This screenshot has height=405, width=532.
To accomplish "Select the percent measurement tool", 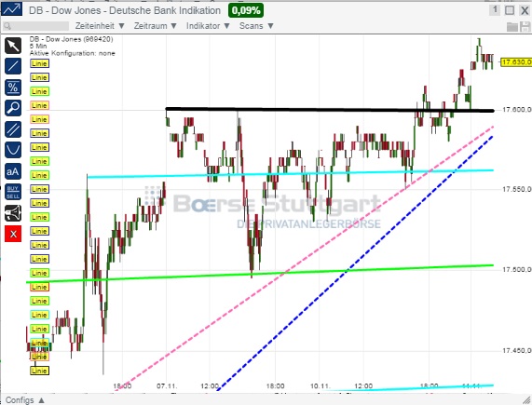I will point(13,88).
